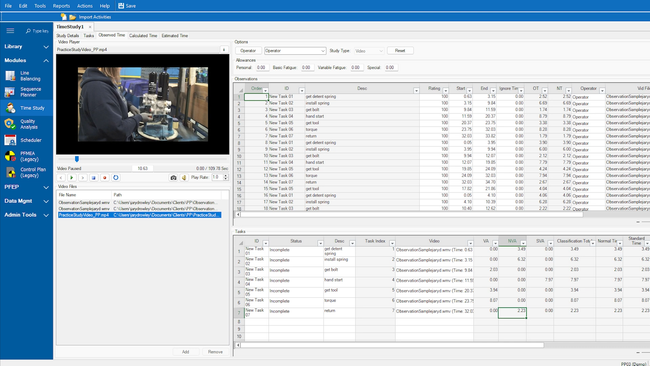Click the blue circular reload video button
This screenshot has height=366, width=650.
[x=116, y=177]
